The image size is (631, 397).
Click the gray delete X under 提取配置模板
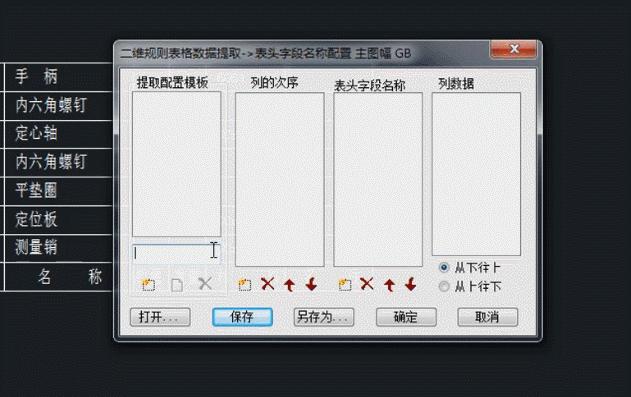point(205,284)
